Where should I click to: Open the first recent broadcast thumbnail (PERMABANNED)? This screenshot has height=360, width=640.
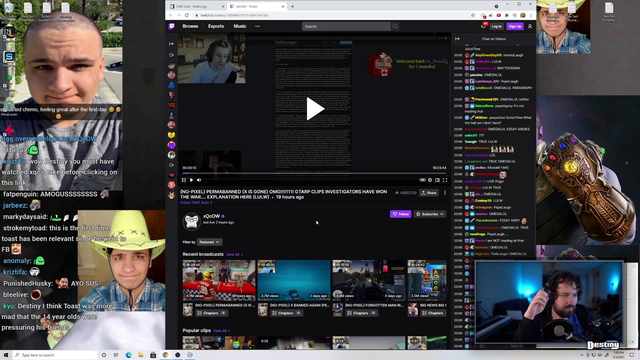[219, 280]
